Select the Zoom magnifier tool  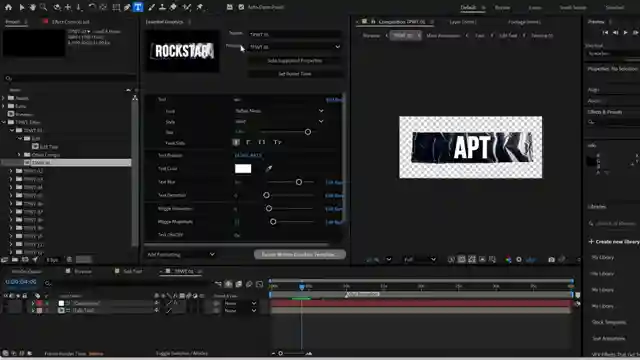[x=43, y=7]
